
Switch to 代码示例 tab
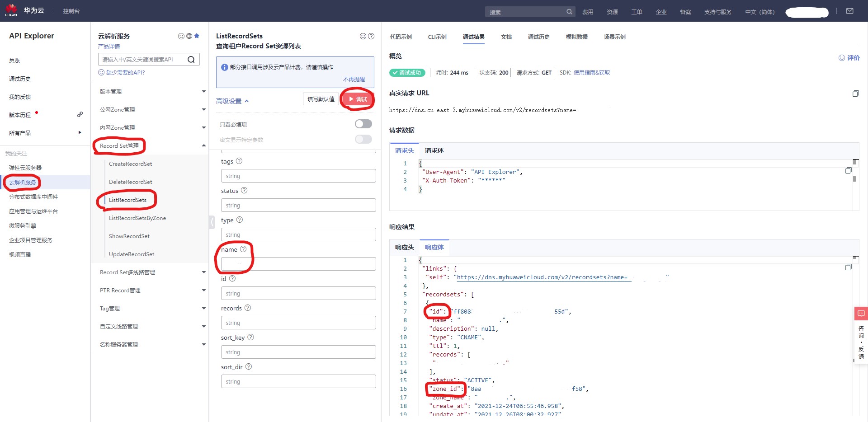coord(401,37)
